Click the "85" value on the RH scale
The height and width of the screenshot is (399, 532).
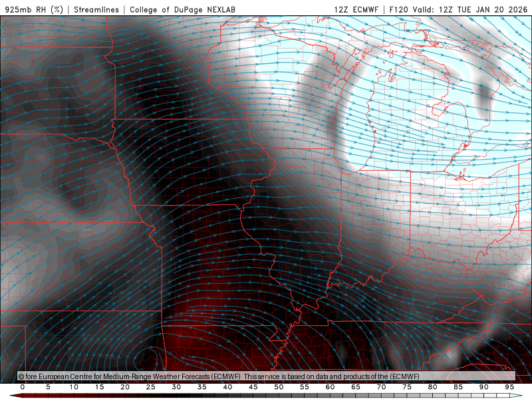click(458, 387)
